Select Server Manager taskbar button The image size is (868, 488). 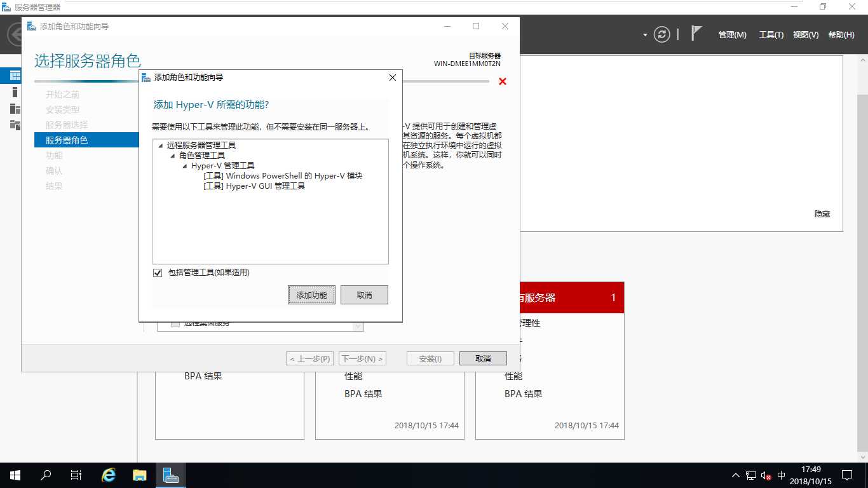170,475
